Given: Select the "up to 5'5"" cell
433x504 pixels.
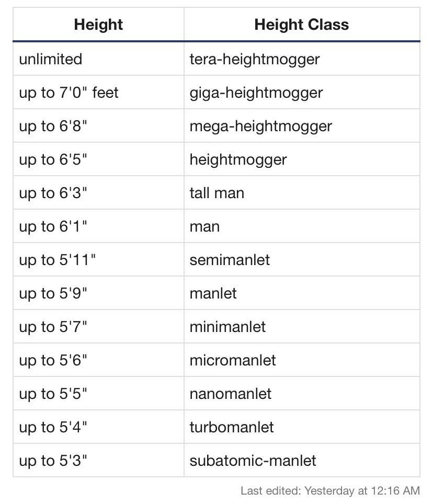Looking at the screenshot, I should coord(53,394).
